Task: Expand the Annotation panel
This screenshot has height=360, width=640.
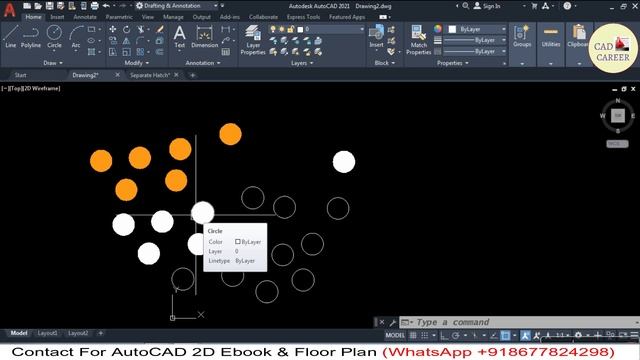Action: pos(203,63)
